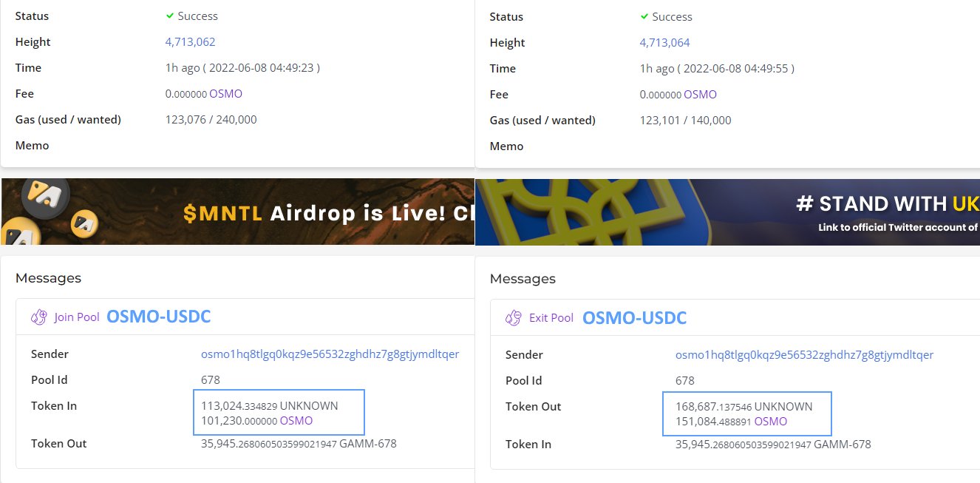The image size is (980, 483).
Task: Click the green Success checkmark on left panel
Action: [170, 16]
